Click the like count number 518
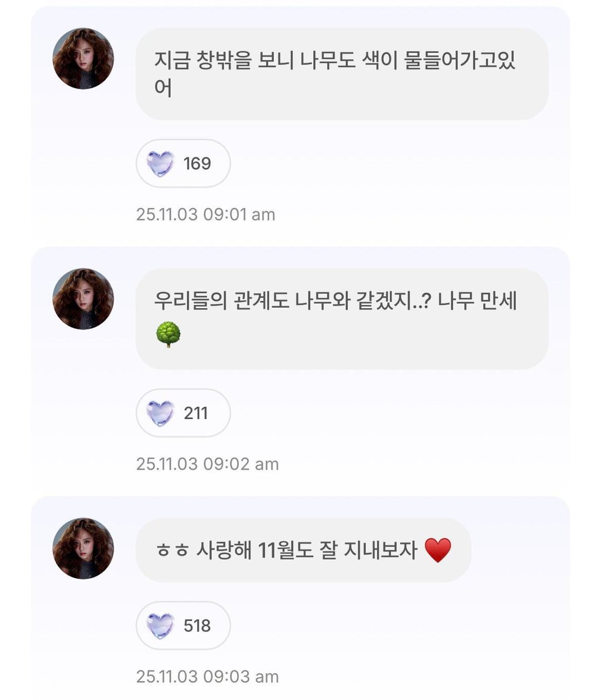 pyautogui.click(x=197, y=626)
